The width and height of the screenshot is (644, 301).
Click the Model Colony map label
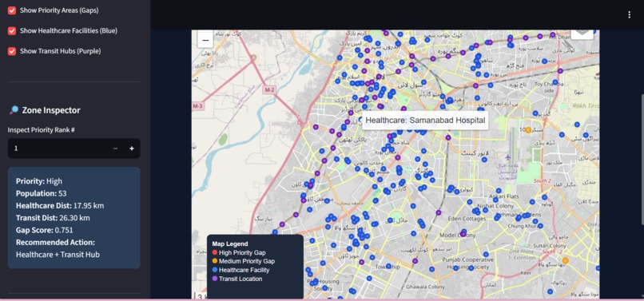pos(458,236)
